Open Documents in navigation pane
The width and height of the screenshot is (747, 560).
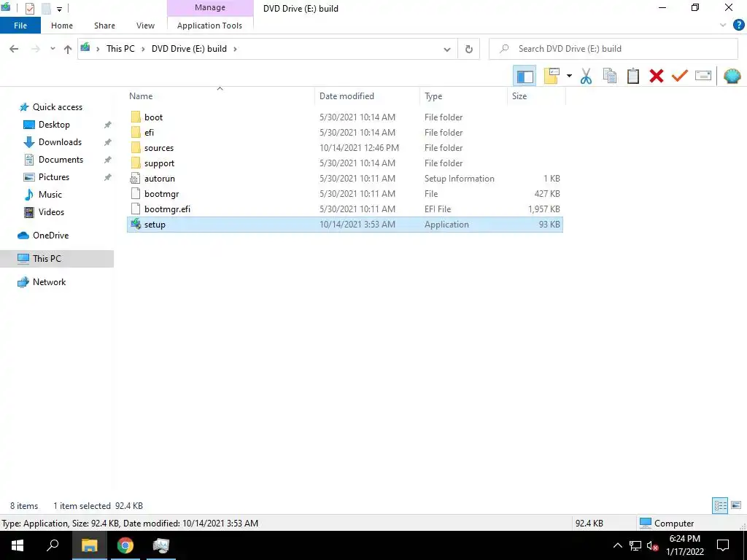pyautogui.click(x=61, y=160)
